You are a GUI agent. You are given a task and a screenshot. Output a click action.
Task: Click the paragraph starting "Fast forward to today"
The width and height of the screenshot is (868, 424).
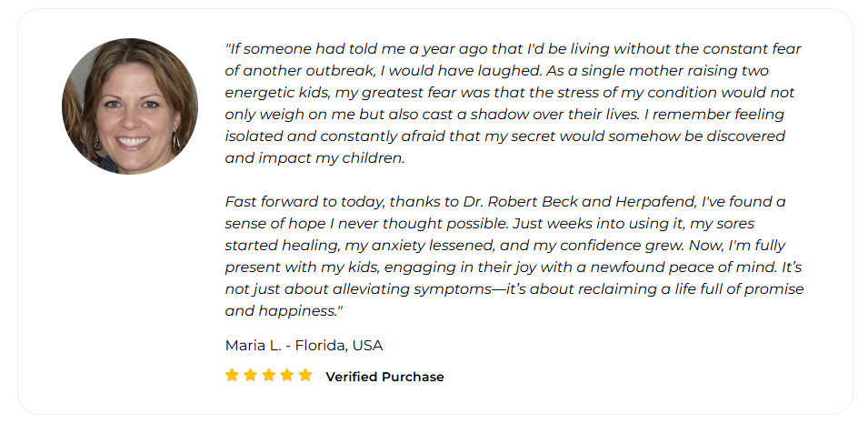point(514,256)
